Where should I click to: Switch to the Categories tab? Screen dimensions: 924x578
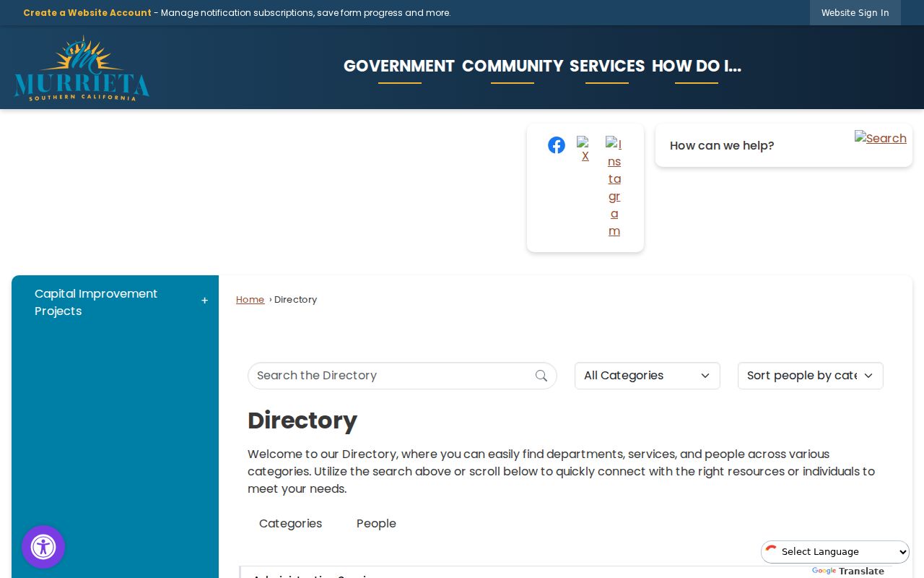(x=291, y=523)
